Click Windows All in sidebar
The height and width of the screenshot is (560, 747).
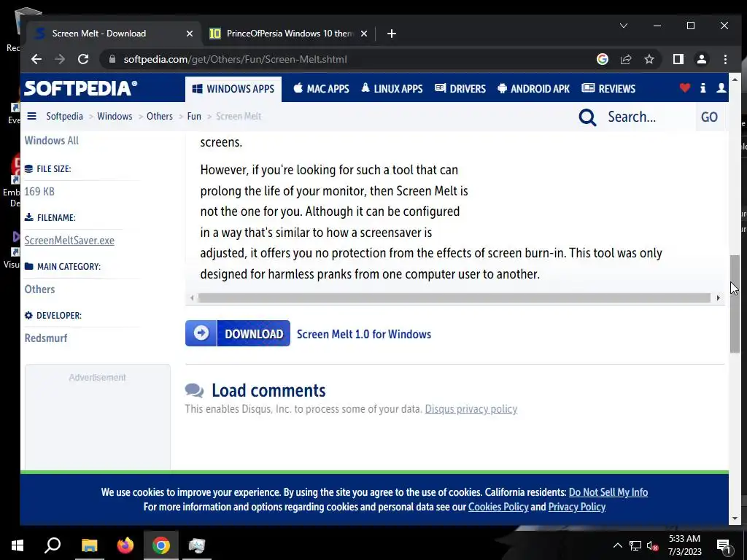[52, 141]
